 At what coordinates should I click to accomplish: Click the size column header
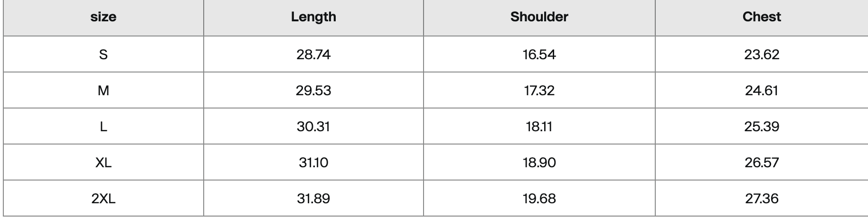pyautogui.click(x=104, y=17)
